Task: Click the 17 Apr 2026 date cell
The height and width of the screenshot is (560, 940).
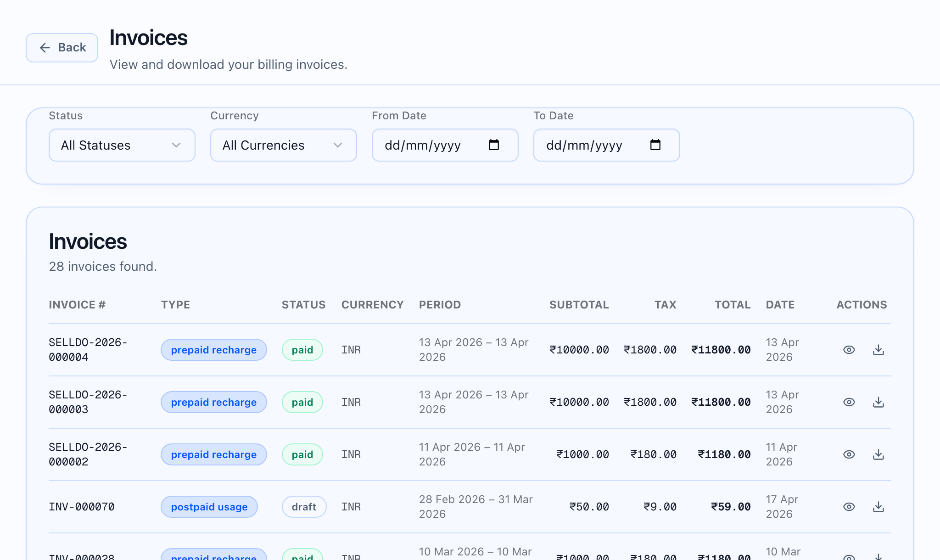Action: pyautogui.click(x=782, y=507)
